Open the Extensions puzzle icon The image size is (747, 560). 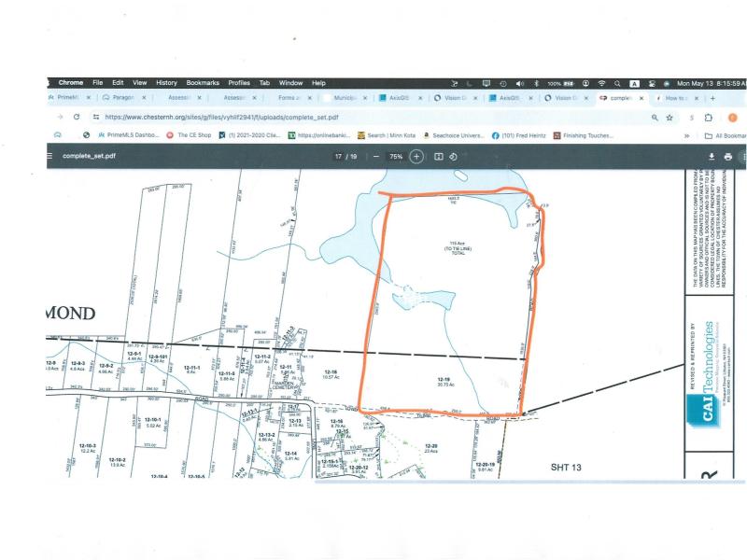[x=709, y=118]
